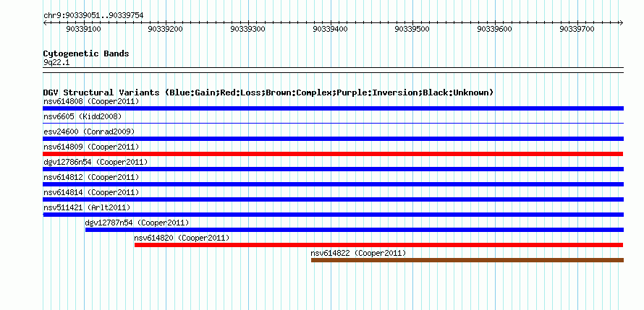The height and width of the screenshot is (310, 644).
Task: Click the esv24600 (Conrad2009) label
Action: tap(89, 132)
